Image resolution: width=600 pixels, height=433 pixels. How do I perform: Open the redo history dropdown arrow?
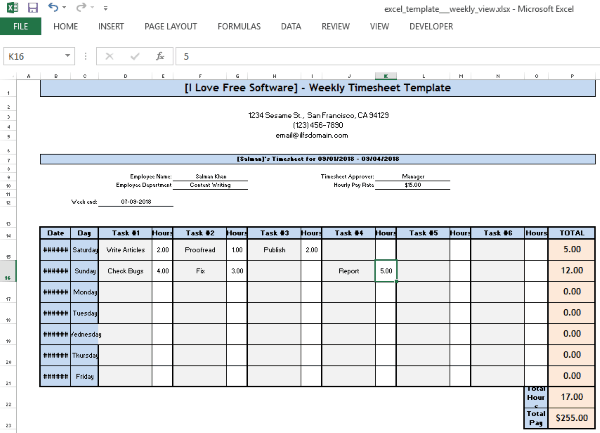point(92,8)
